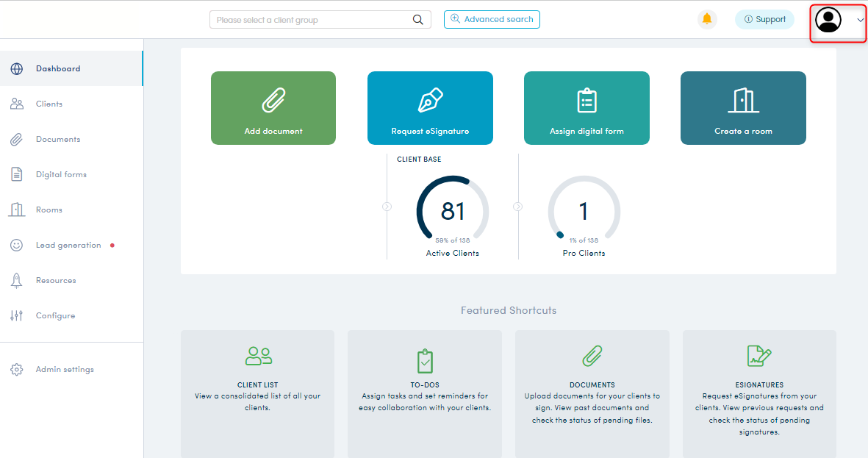The height and width of the screenshot is (458, 868).
Task: Click the Clients people icon in sidebar
Action: (x=17, y=104)
